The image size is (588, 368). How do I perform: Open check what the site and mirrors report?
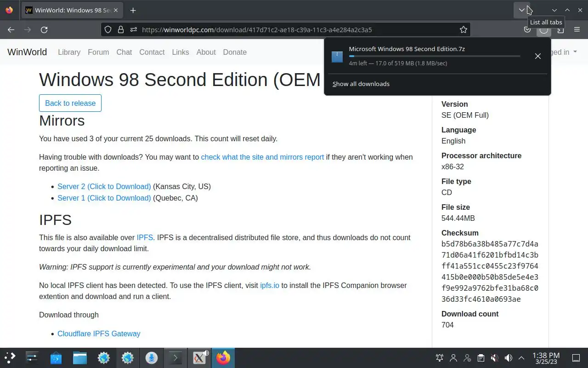[x=262, y=157]
